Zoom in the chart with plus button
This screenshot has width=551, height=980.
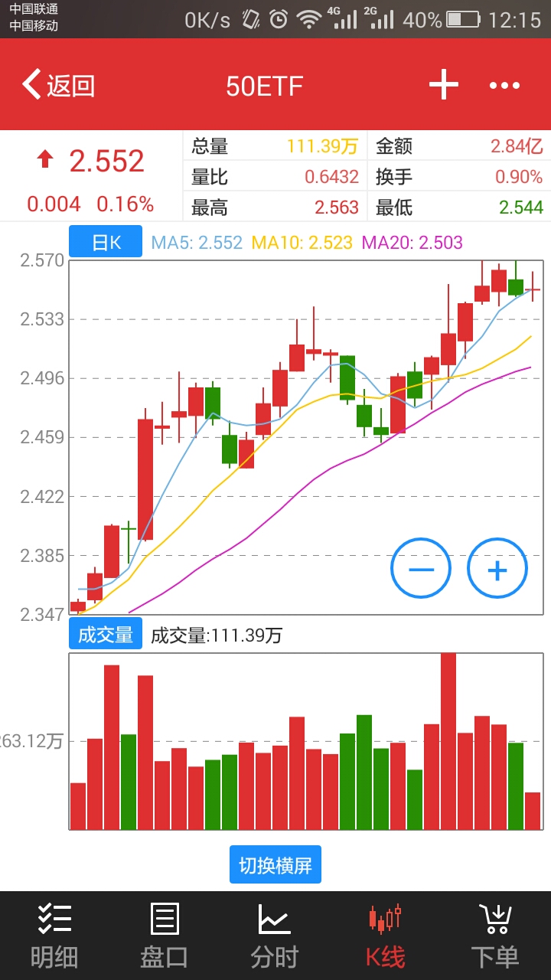[x=497, y=568]
